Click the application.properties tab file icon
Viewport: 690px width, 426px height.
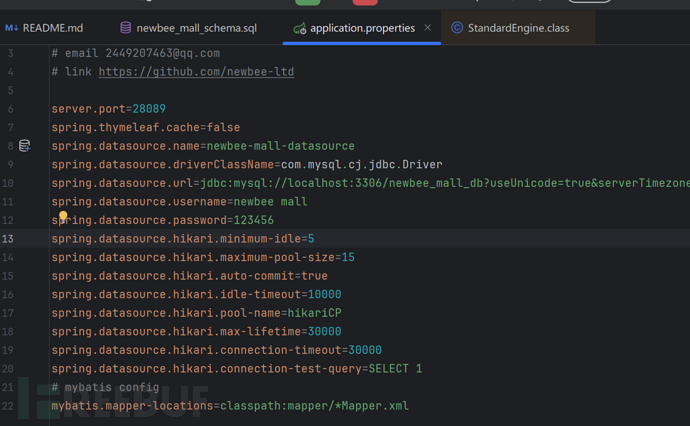[x=299, y=28]
